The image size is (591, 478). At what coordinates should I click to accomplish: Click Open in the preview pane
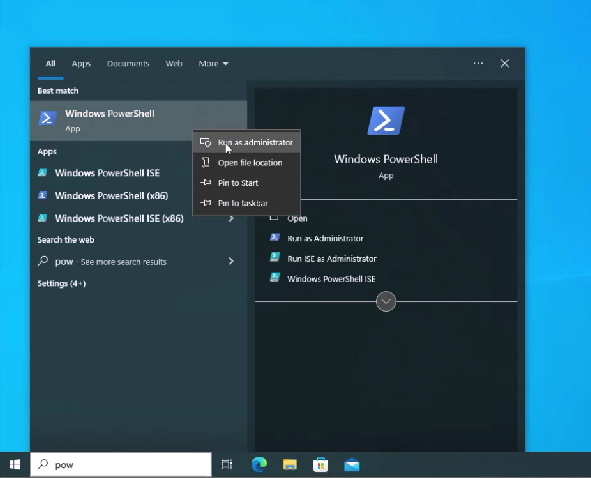coord(297,219)
